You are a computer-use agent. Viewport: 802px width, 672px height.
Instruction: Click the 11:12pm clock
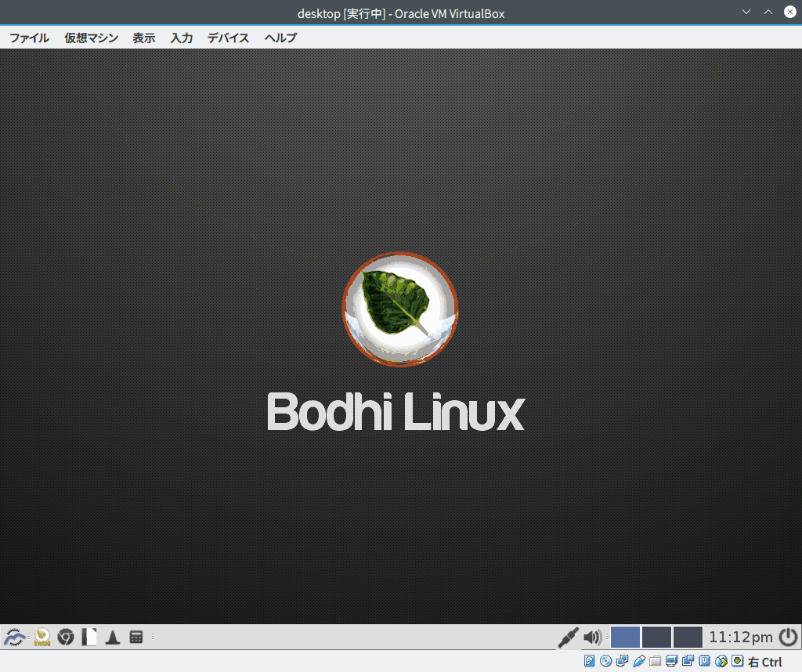tap(741, 638)
